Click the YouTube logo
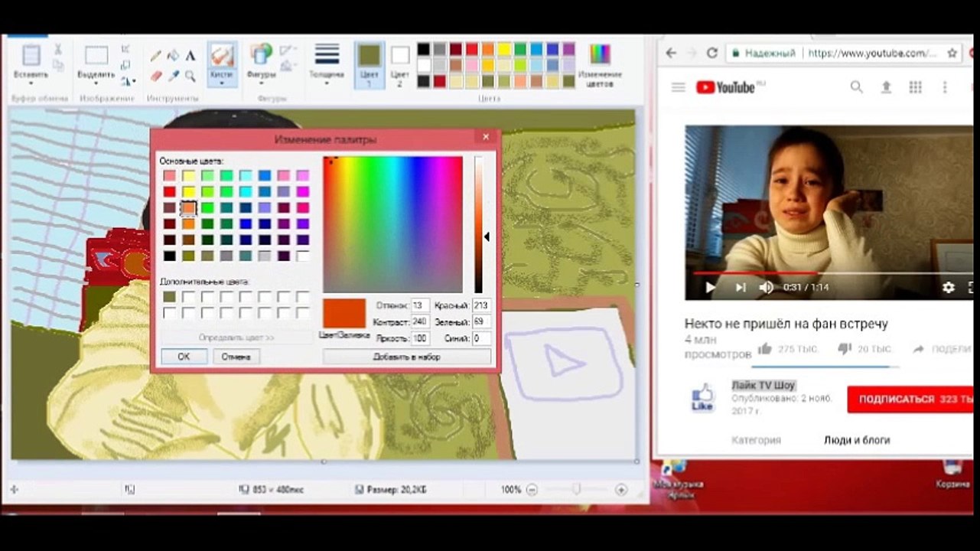The image size is (980, 551). click(x=725, y=87)
